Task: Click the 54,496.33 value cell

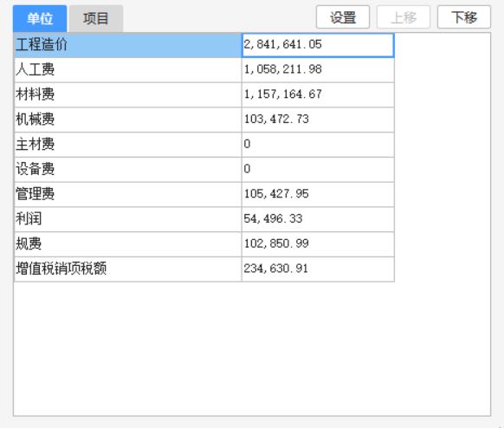Action: click(x=318, y=219)
